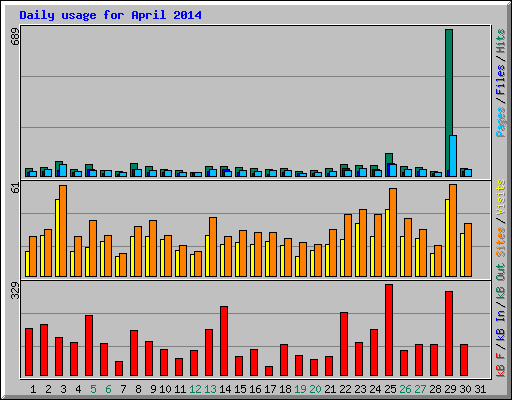Click day 30 on the x-axis
Image resolution: width=512 pixels, height=400 pixels.
[x=465, y=389]
